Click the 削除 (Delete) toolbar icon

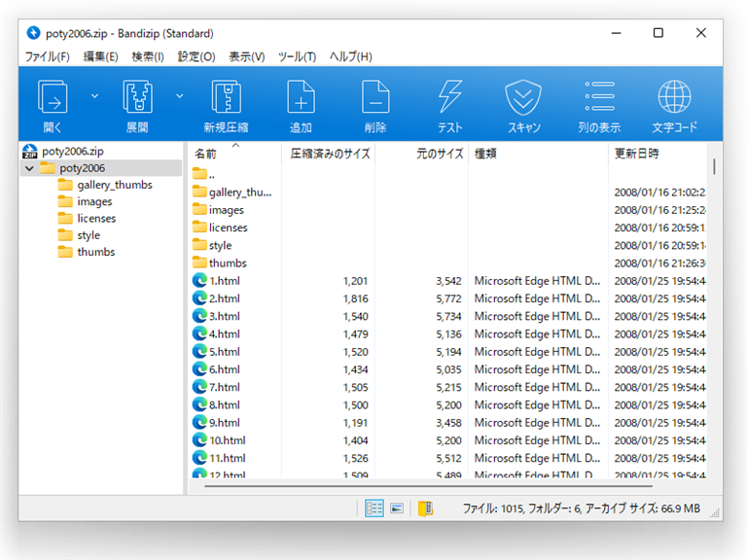[x=375, y=97]
